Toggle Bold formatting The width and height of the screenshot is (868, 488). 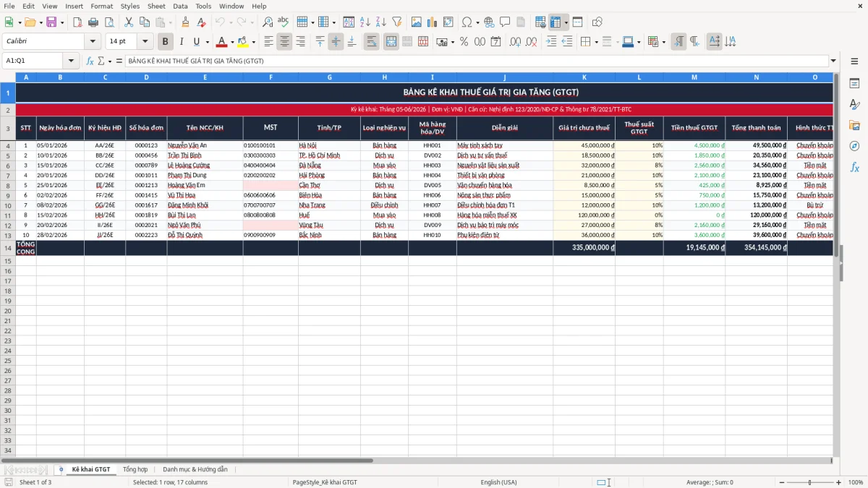coord(165,42)
